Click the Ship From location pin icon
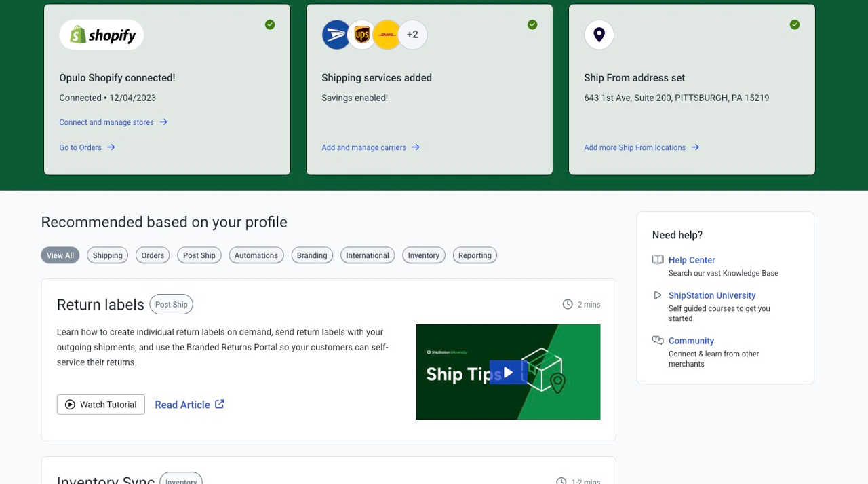 (x=599, y=35)
